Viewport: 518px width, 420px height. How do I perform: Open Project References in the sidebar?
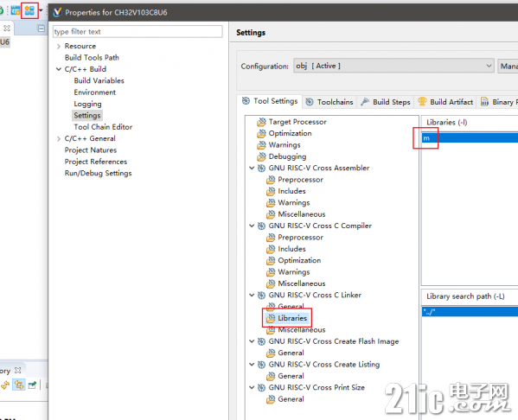point(96,162)
